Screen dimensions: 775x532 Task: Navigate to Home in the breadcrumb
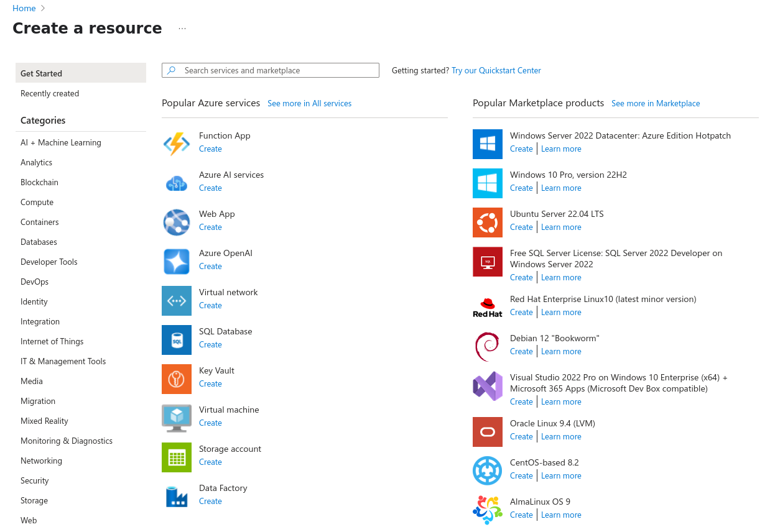(x=24, y=9)
